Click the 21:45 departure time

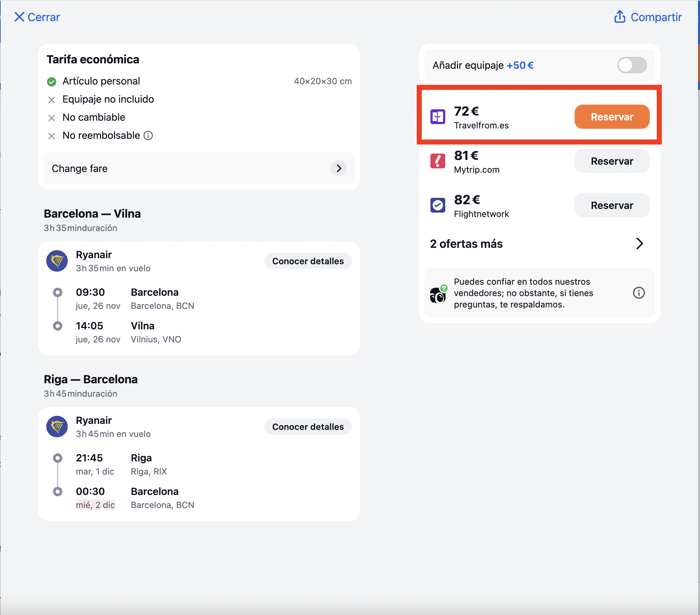(90, 458)
